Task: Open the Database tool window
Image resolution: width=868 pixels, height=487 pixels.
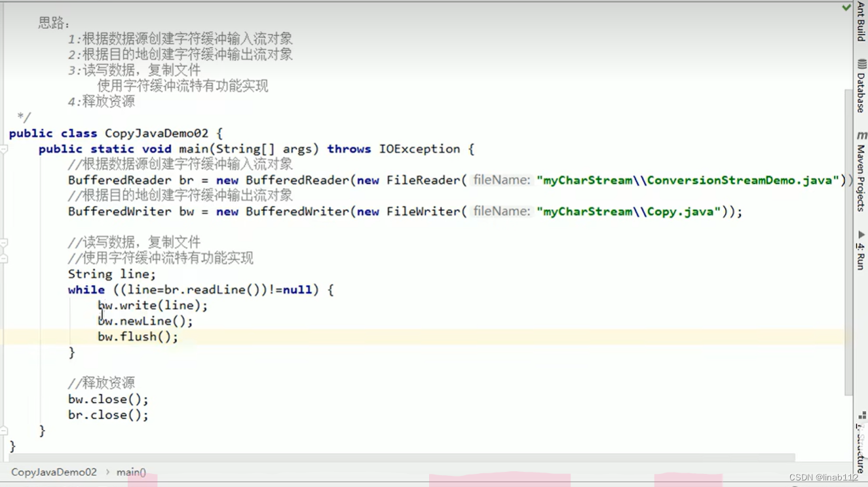Action: click(861, 86)
